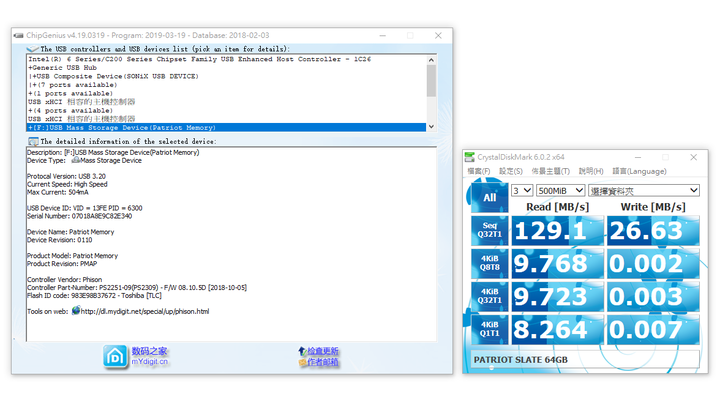Click the sequential write value 26.63

(653, 230)
